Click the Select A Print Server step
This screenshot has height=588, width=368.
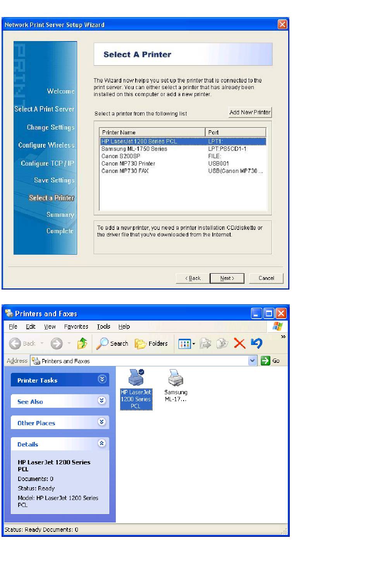coord(44,109)
